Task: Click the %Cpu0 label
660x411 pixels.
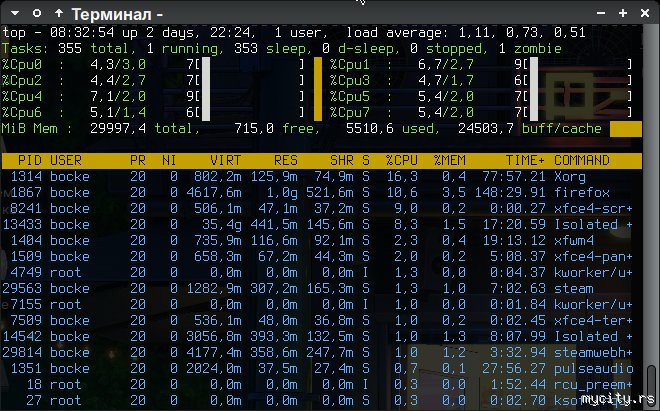Action: point(22,65)
